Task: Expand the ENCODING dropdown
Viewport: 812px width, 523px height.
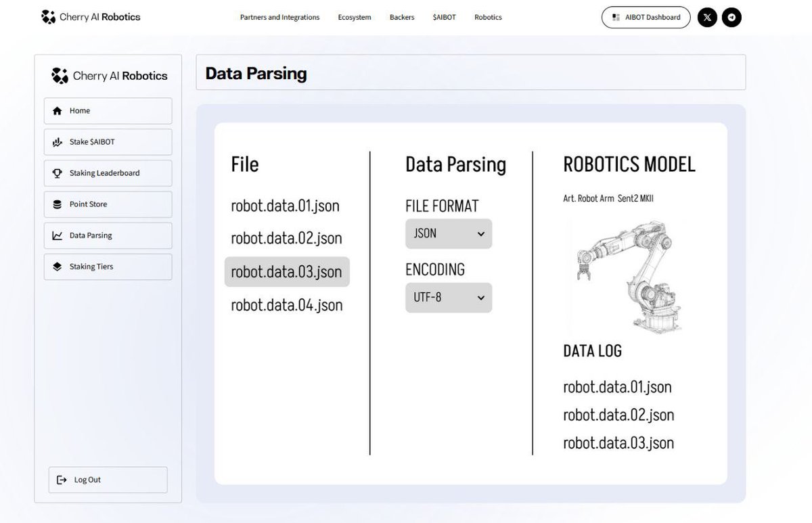Action: coord(448,298)
